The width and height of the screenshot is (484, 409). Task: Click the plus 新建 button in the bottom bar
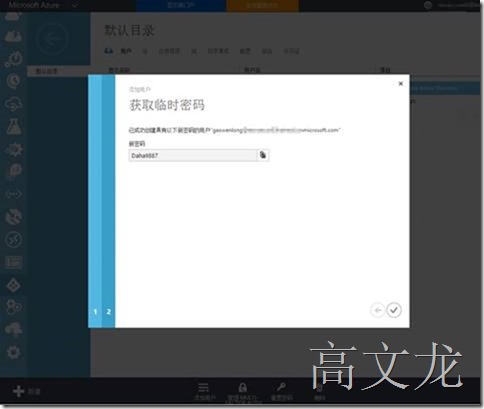pyautogui.click(x=26, y=391)
